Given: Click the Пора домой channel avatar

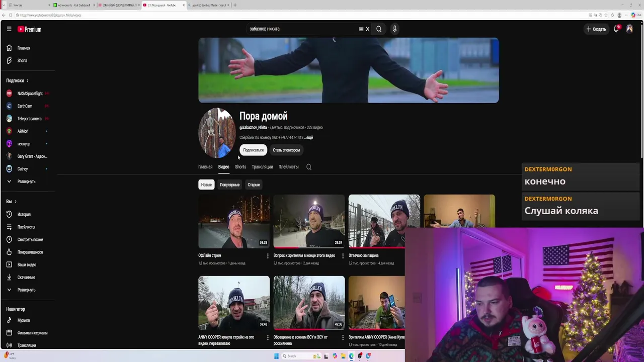Looking at the screenshot, I should tap(217, 133).
